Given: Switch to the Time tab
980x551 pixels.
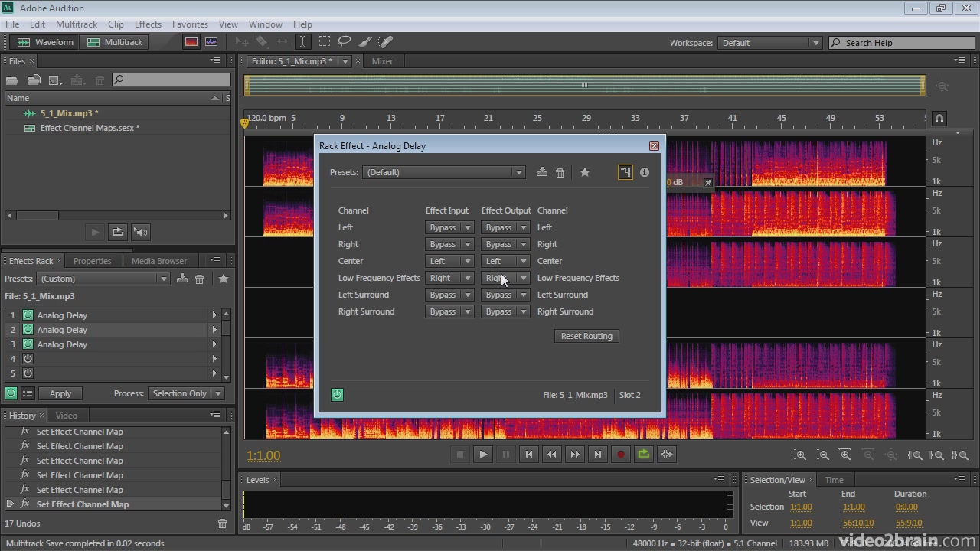Looking at the screenshot, I should pos(835,480).
